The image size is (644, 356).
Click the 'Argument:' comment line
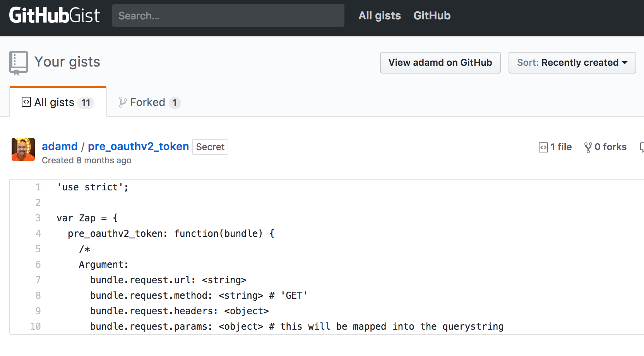(x=103, y=265)
